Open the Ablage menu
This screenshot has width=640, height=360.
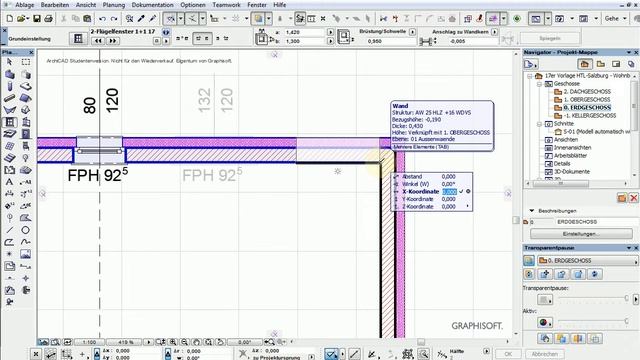tap(24, 5)
